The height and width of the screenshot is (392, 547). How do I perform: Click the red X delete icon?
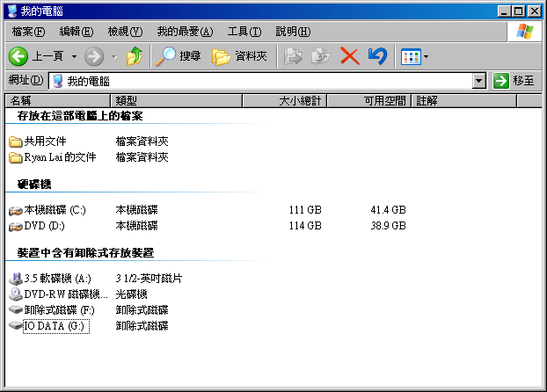(x=349, y=56)
